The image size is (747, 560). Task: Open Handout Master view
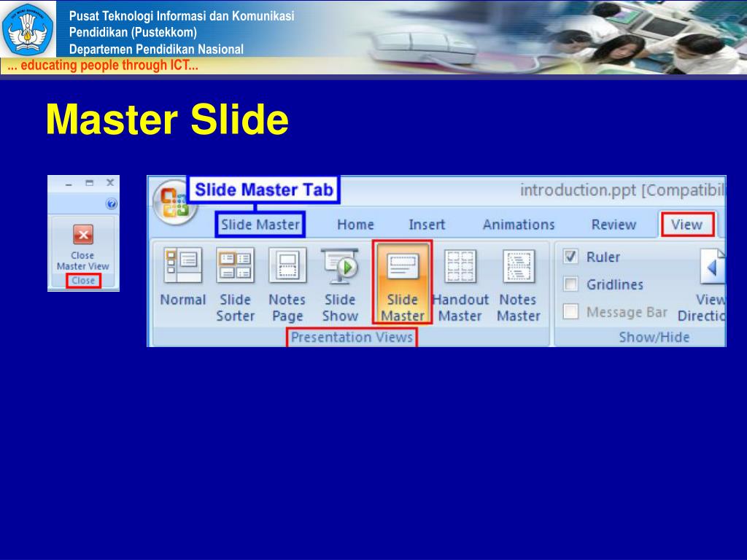(x=461, y=284)
